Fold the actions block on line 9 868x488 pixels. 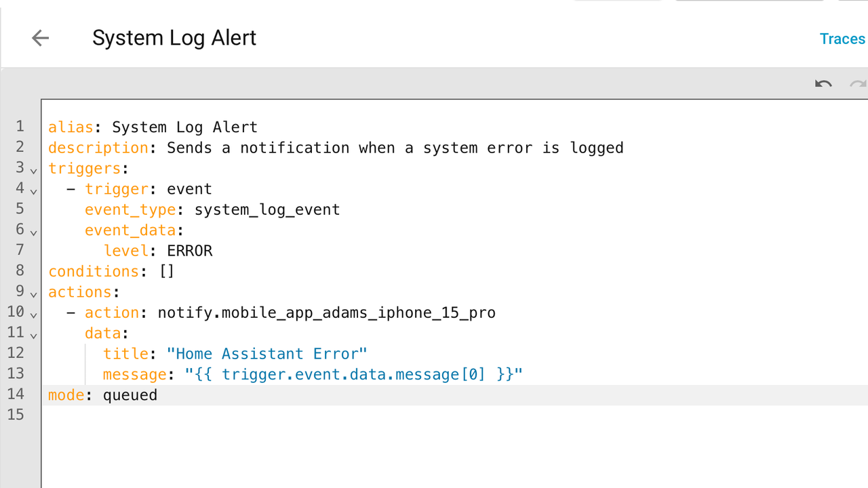[x=34, y=293]
